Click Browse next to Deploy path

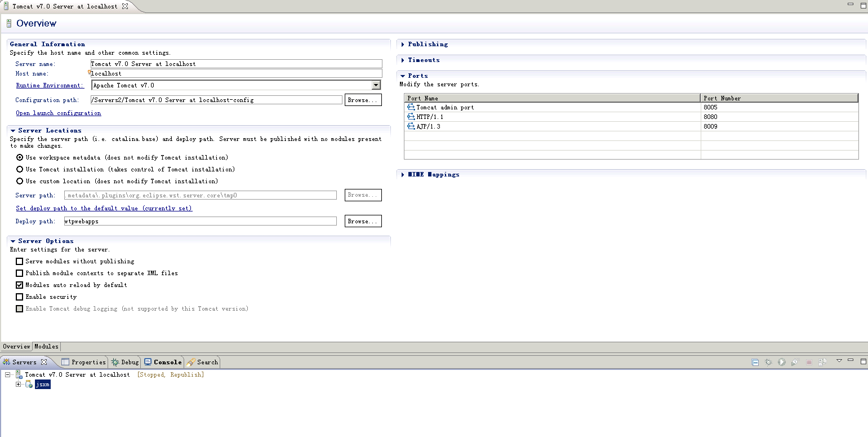(x=363, y=221)
